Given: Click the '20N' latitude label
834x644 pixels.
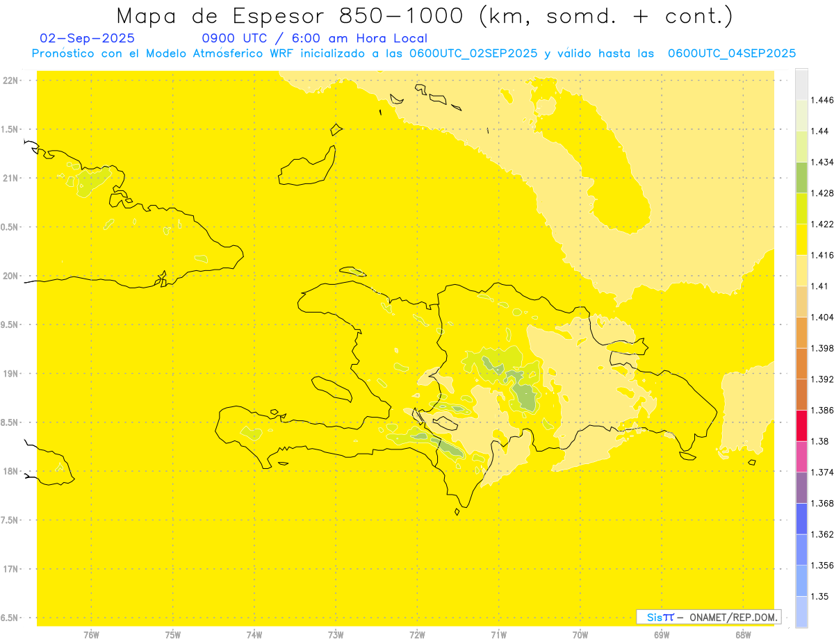Looking at the screenshot, I should [x=12, y=276].
